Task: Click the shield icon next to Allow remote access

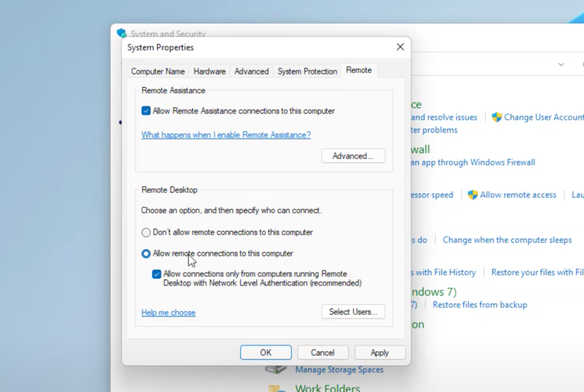Action: (473, 195)
